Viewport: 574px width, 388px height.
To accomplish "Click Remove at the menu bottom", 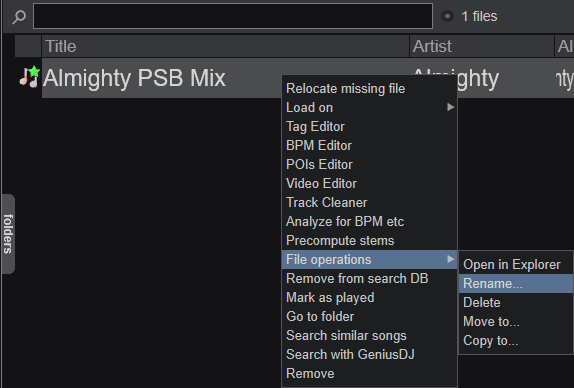I will (x=369, y=374).
